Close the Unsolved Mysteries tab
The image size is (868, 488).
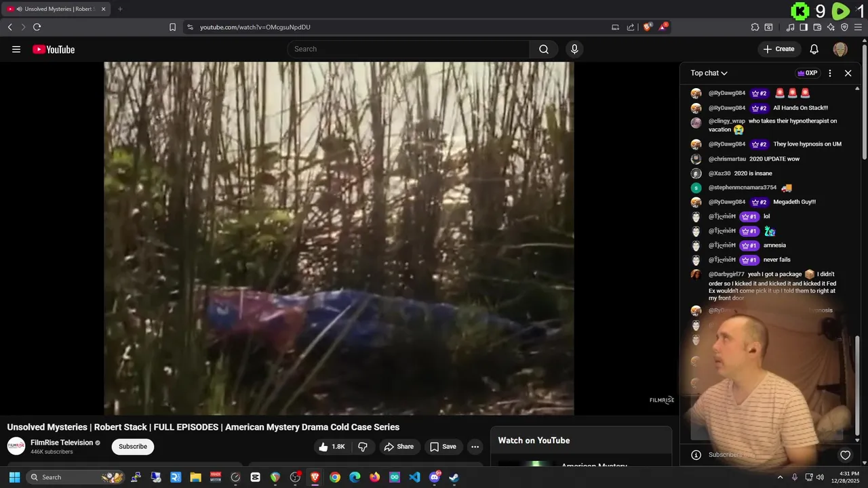pyautogui.click(x=104, y=9)
